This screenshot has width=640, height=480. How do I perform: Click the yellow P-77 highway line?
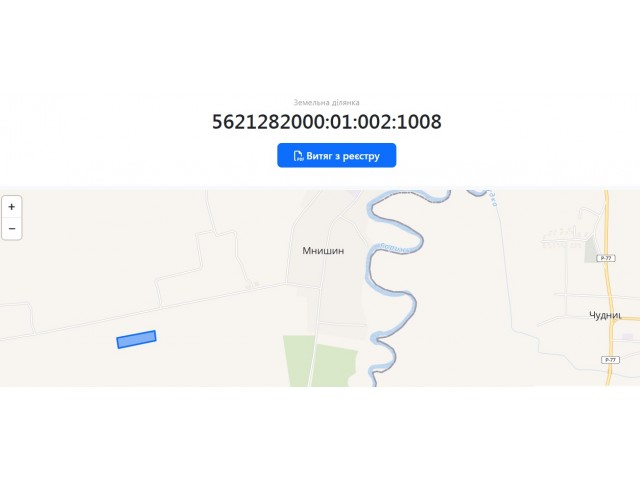609,286
